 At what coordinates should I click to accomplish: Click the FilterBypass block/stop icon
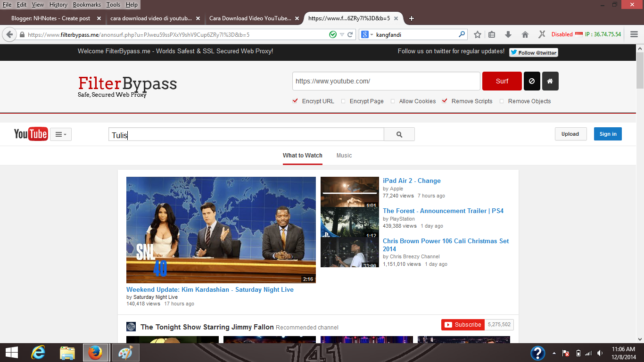(532, 81)
